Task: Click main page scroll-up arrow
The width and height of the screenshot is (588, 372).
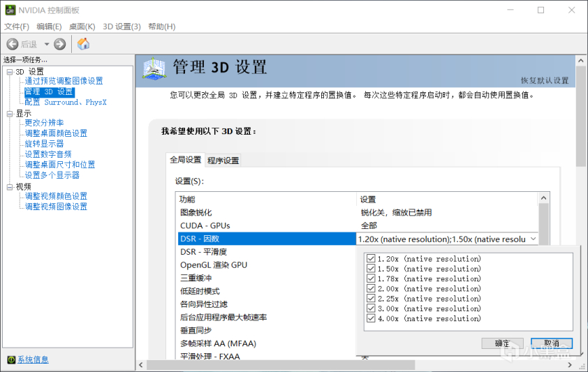Action: click(581, 60)
